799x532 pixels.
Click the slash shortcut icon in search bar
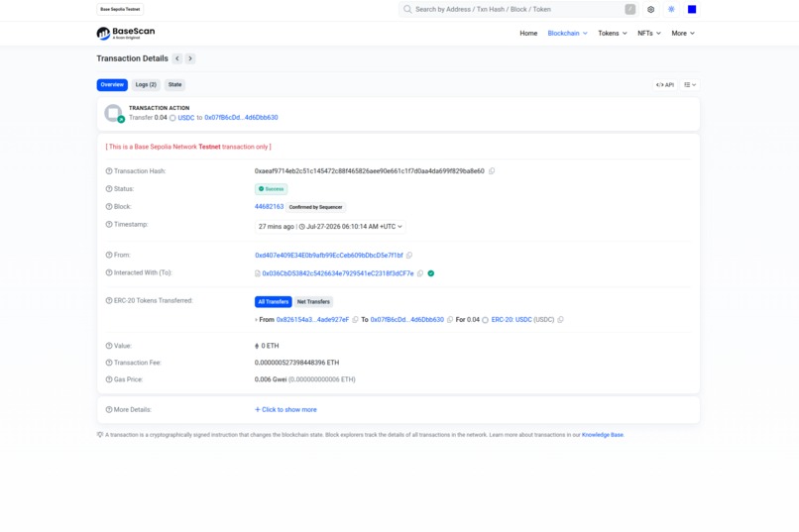click(x=630, y=9)
